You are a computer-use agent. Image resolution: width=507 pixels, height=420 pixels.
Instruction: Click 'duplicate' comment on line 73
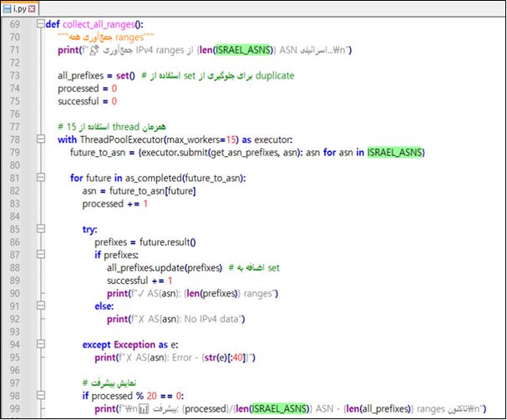(275, 76)
